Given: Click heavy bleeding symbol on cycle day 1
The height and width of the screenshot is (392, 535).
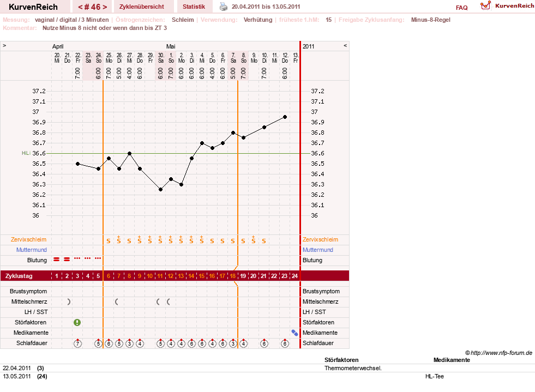Looking at the screenshot, I should coord(56,260).
